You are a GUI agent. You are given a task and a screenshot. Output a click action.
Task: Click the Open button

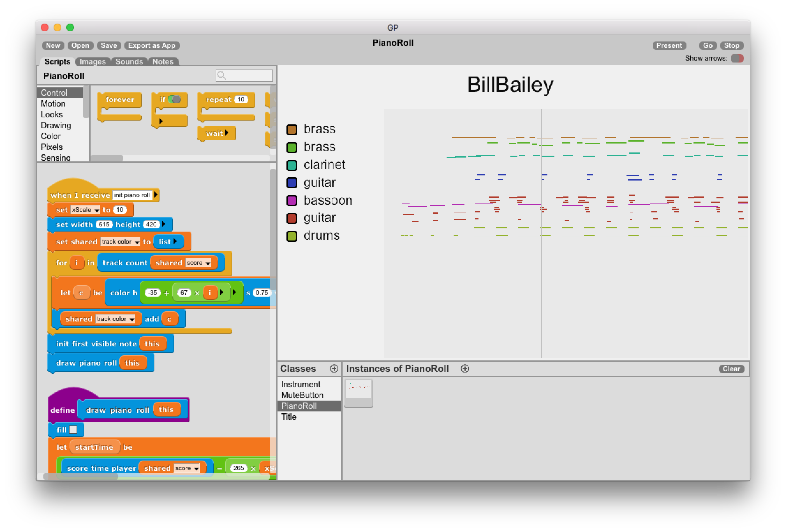[x=80, y=45]
